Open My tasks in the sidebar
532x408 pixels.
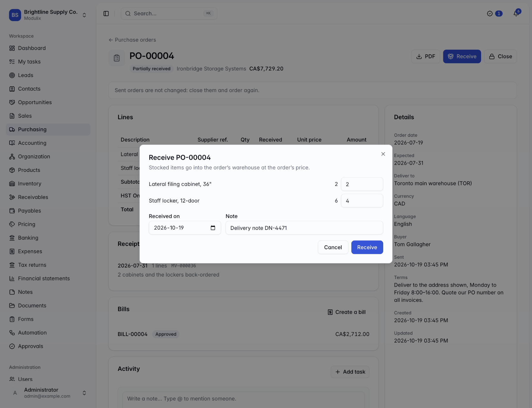point(48,62)
